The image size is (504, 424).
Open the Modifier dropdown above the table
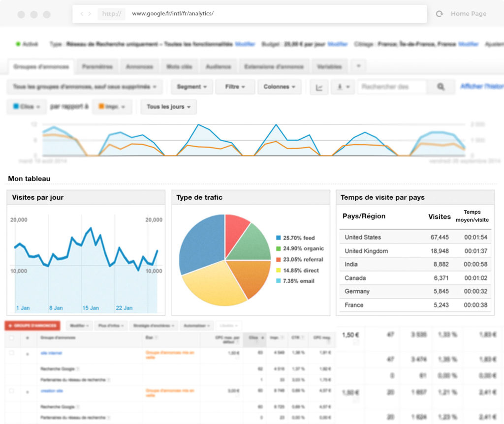point(79,326)
